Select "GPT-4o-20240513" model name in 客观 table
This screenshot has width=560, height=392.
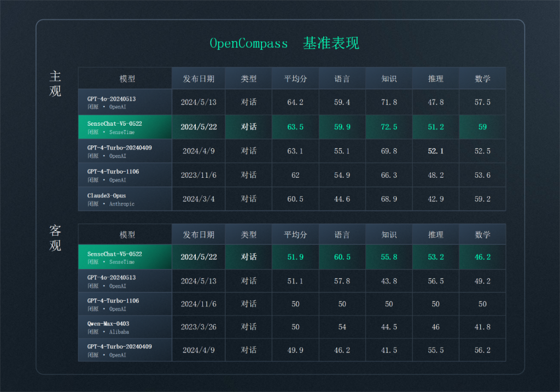tap(112, 277)
